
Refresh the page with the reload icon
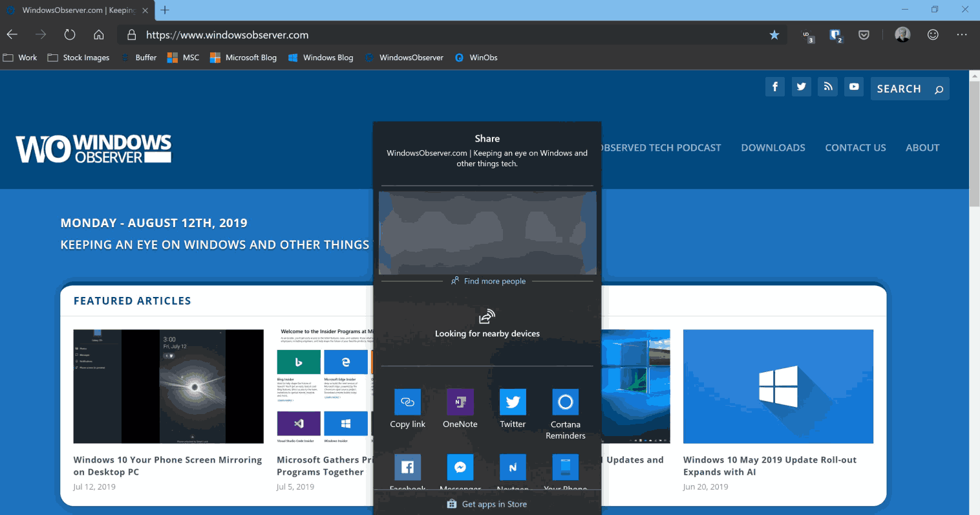[x=70, y=35]
